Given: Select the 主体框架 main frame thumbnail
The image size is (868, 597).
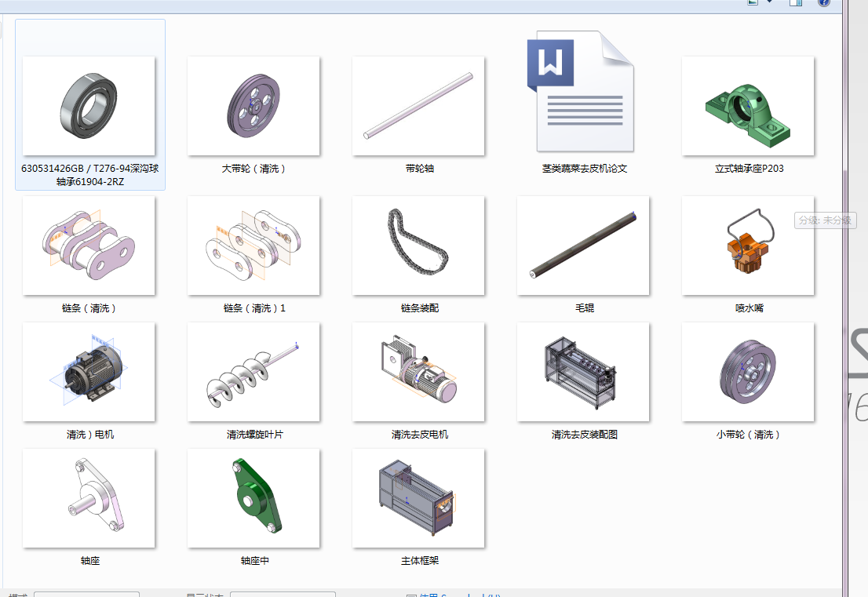Looking at the screenshot, I should pos(418,498).
